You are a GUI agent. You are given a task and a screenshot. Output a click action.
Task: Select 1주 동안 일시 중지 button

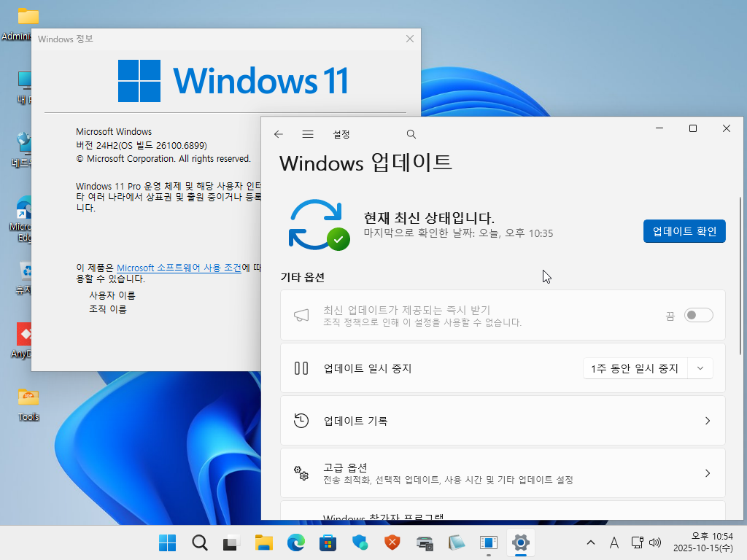tap(635, 368)
